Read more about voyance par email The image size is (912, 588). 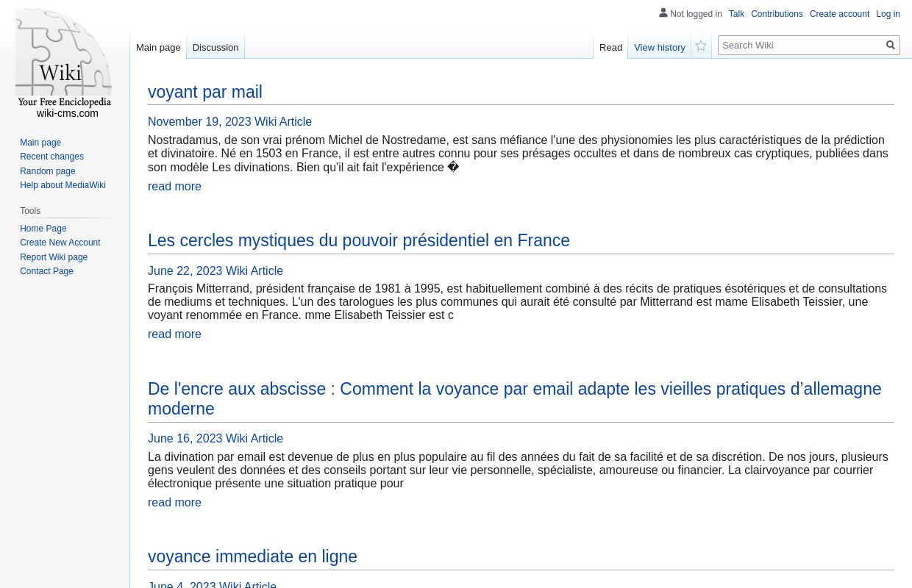coord(174,502)
